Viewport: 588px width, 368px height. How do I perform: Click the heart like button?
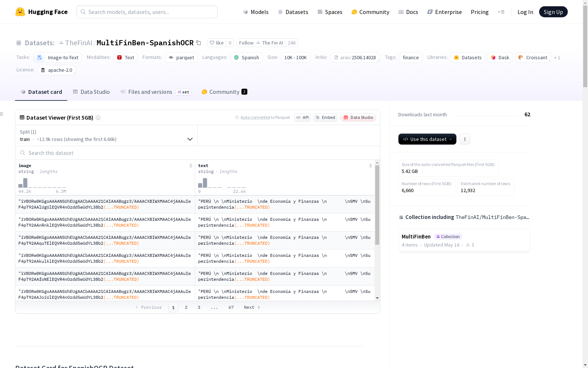click(x=216, y=43)
